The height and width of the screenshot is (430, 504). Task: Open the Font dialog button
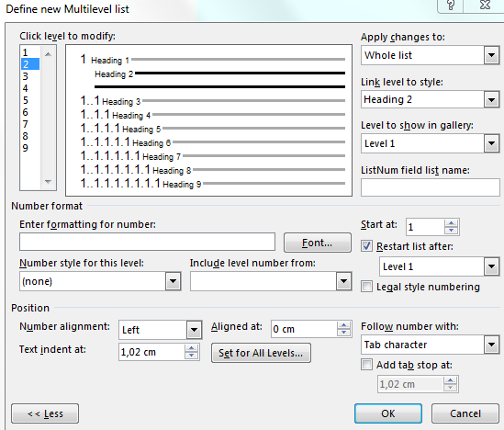tap(318, 243)
